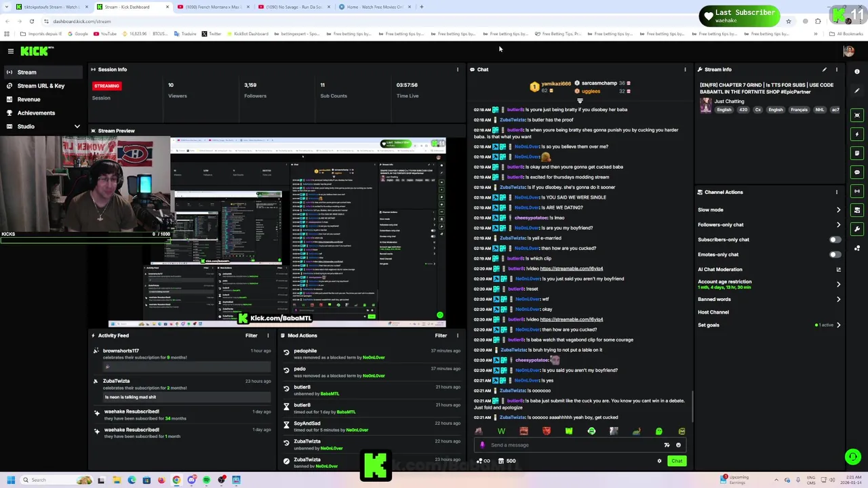Switch to French Montana YouTube tab

click(213, 7)
